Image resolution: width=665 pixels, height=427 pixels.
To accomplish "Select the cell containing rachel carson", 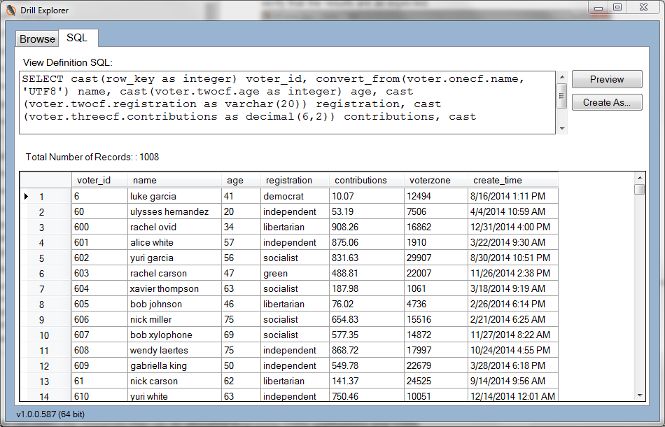I will click(x=174, y=273).
